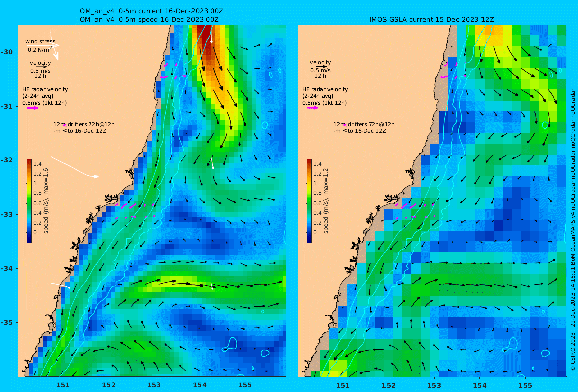Click the 'velocity' legend label on the right map
This screenshot has height=392, width=578.
[320, 63]
